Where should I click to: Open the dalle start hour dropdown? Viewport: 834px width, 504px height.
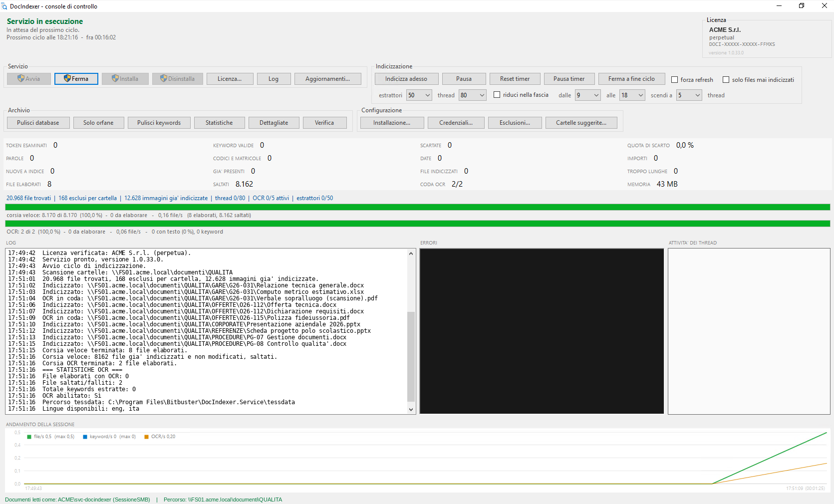[588, 95]
